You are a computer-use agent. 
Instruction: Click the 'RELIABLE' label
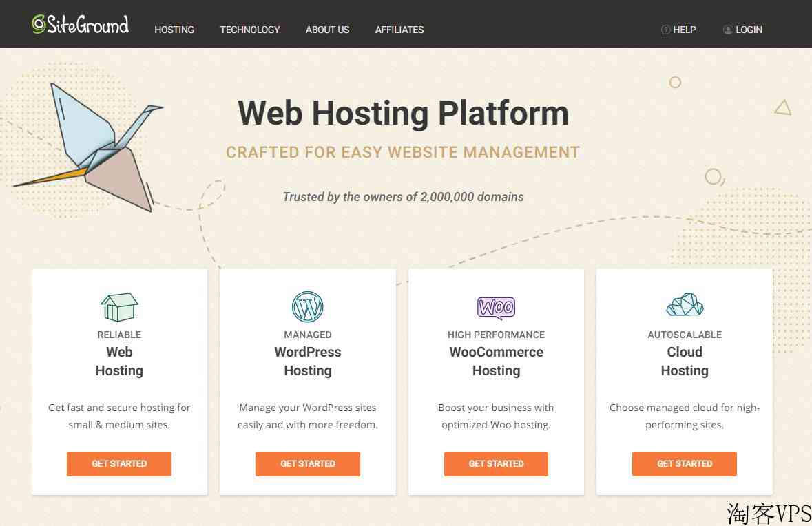coord(119,335)
